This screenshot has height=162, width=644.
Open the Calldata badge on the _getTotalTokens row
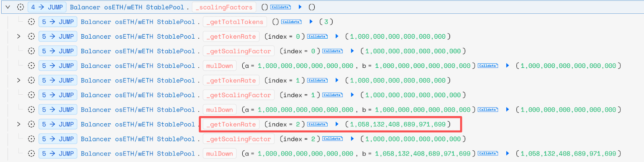pyautogui.click(x=291, y=22)
